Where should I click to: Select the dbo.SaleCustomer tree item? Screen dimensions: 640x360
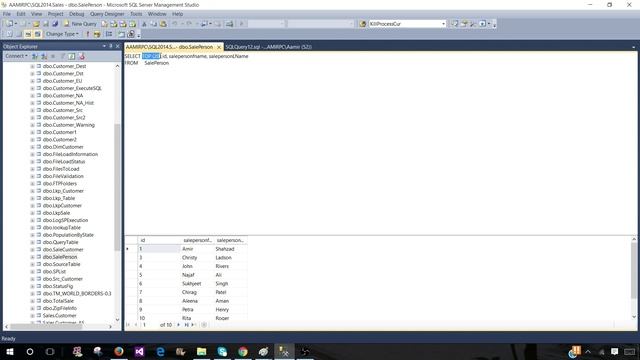coord(63,249)
